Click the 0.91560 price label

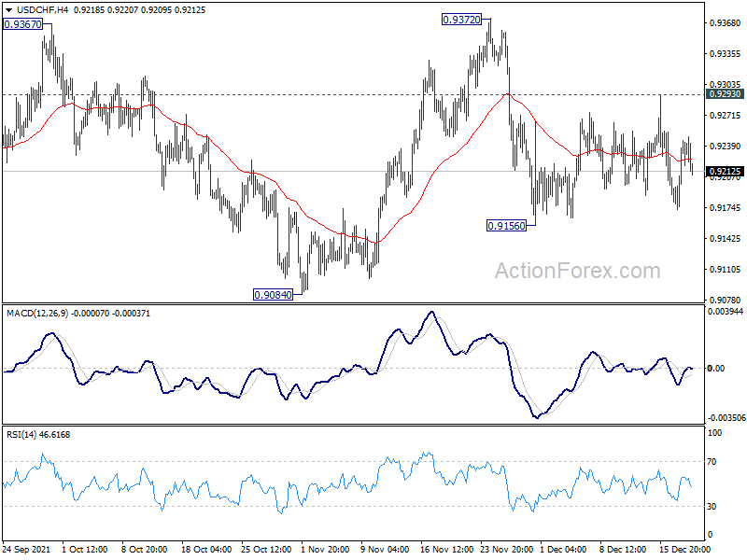point(506,226)
